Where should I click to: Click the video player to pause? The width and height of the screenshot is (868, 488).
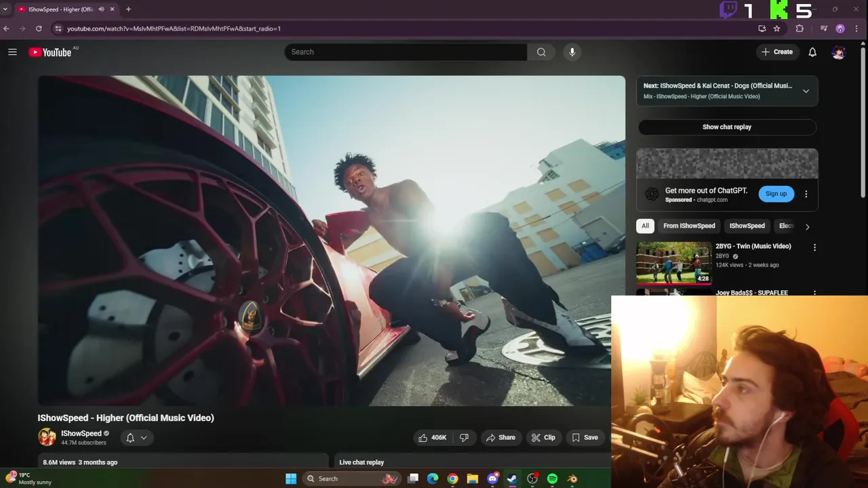coord(331,241)
